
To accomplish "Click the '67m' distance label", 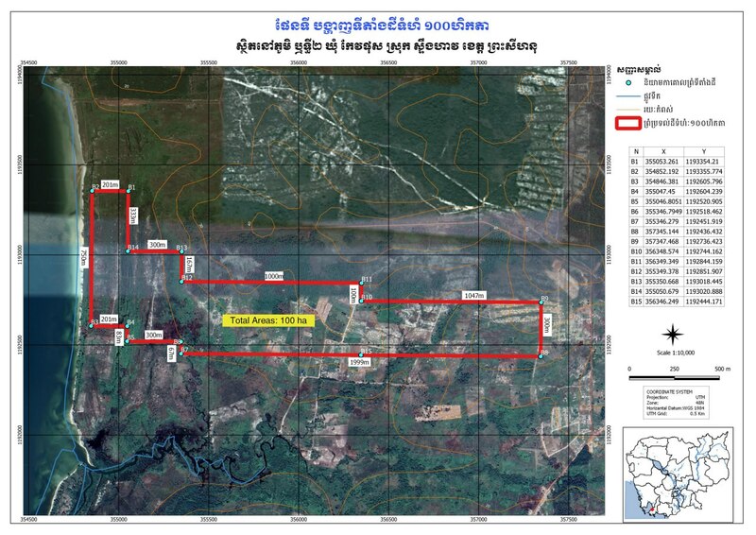I will pyautogui.click(x=171, y=354).
